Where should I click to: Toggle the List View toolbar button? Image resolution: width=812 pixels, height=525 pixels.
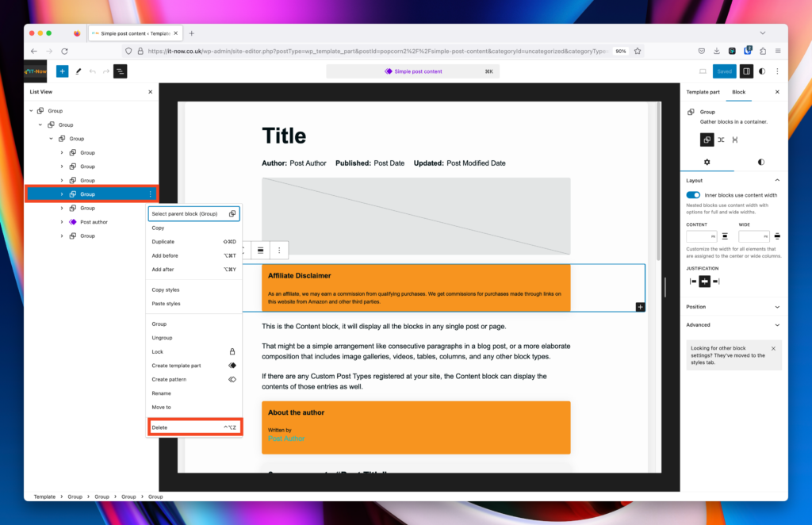[121, 71]
